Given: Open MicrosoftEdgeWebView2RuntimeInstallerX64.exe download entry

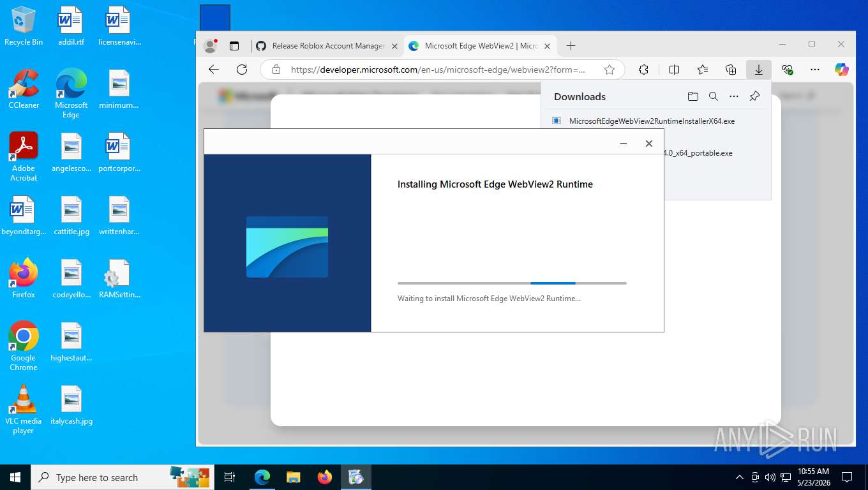Looking at the screenshot, I should tap(652, 121).
